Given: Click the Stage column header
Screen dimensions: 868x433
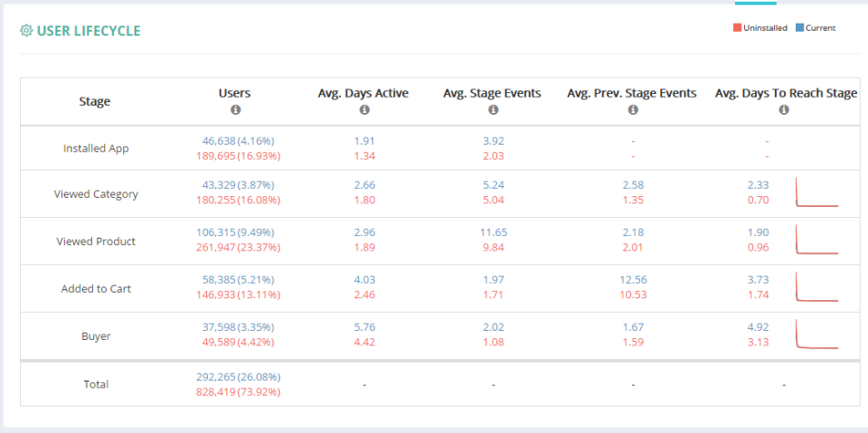Looking at the screenshot, I should (95, 101).
